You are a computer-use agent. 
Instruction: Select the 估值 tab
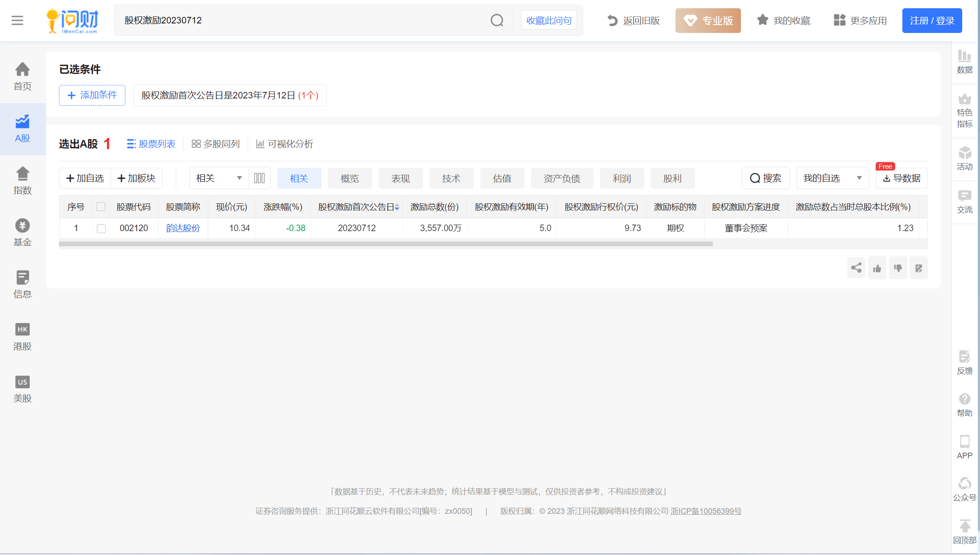[502, 178]
